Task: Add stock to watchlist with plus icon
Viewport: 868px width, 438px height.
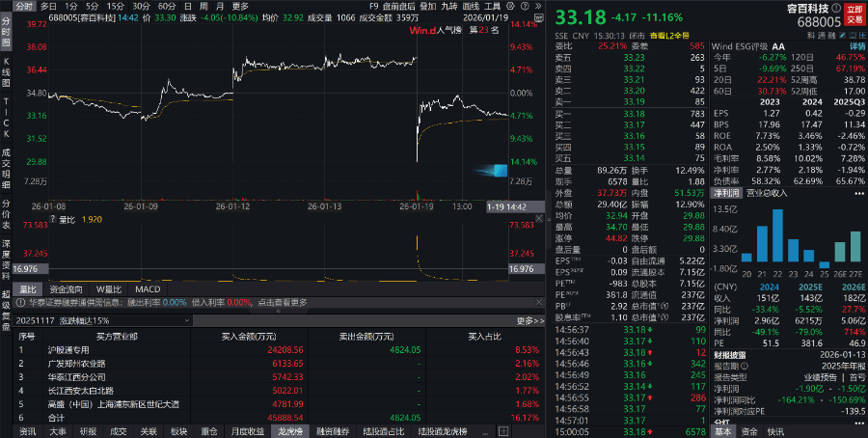Action: tap(862, 35)
